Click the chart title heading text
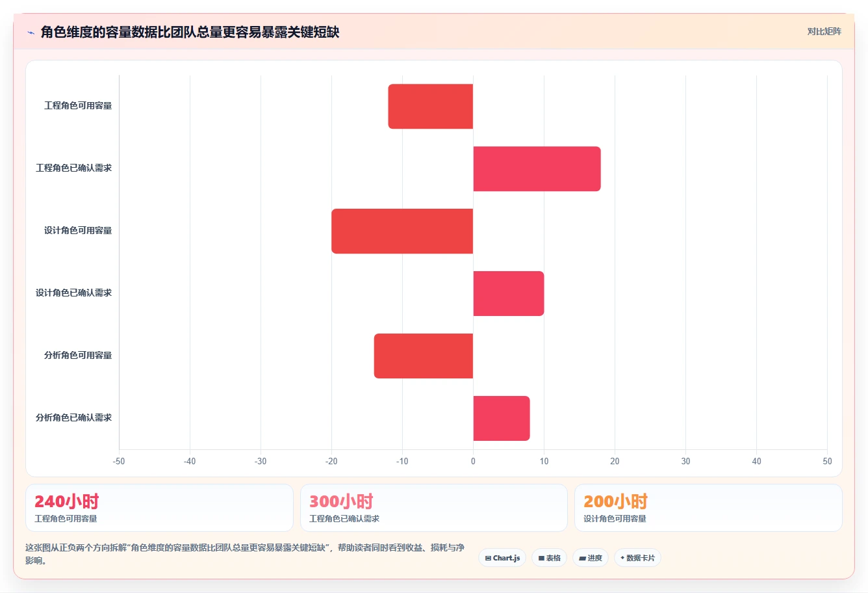Screen dimensions: 868x593 pos(190,32)
